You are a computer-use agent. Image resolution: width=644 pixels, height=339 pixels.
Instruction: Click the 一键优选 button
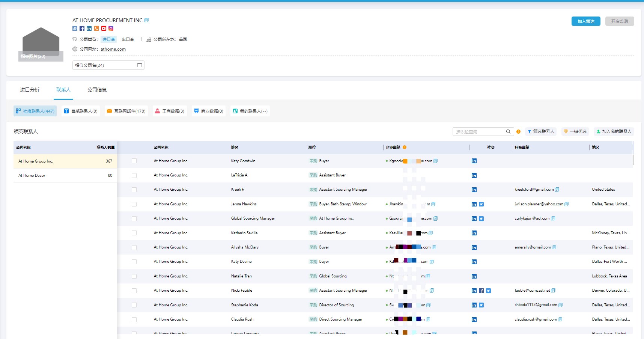(x=575, y=132)
